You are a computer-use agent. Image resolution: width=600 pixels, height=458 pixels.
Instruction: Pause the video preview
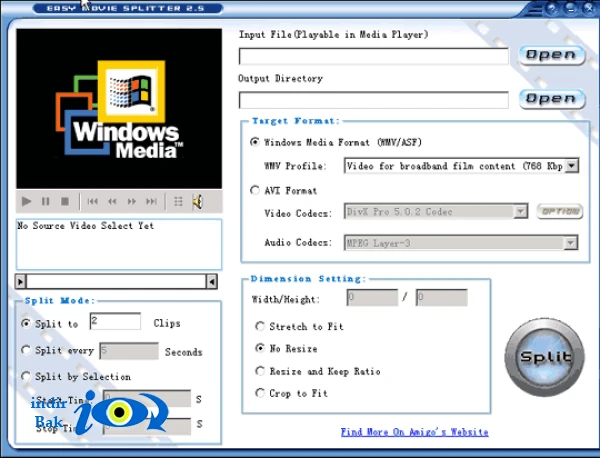[46, 201]
